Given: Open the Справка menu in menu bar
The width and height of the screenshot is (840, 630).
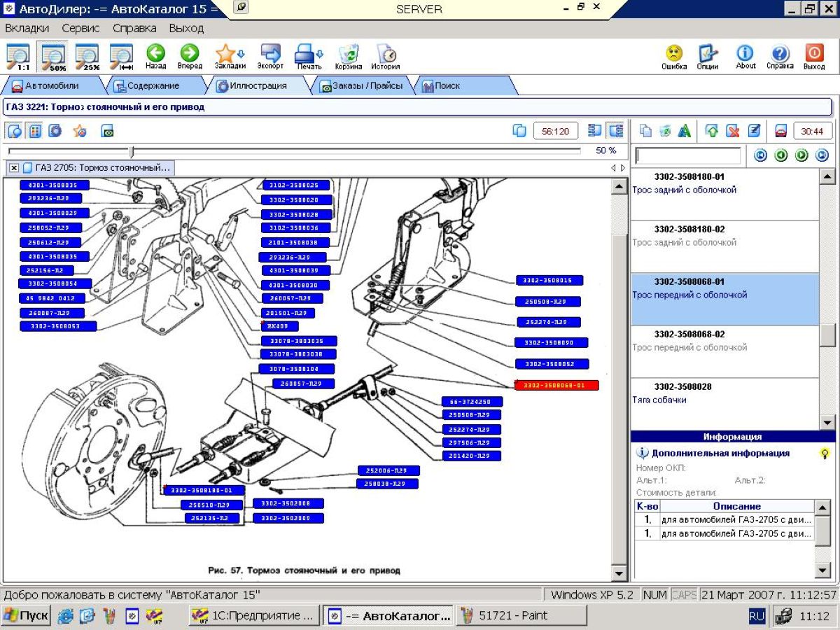Looking at the screenshot, I should 134,29.
